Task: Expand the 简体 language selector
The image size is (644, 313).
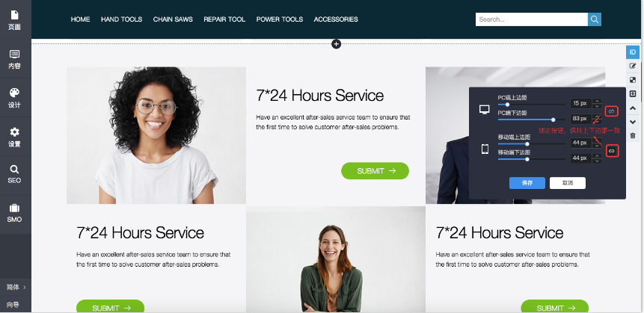Action: tap(16, 287)
